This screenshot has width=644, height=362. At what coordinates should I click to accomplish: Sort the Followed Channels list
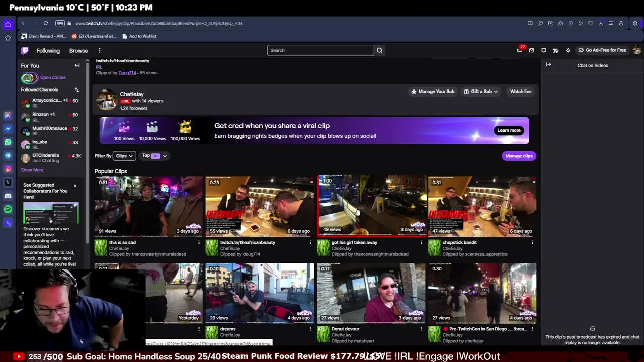point(77,89)
